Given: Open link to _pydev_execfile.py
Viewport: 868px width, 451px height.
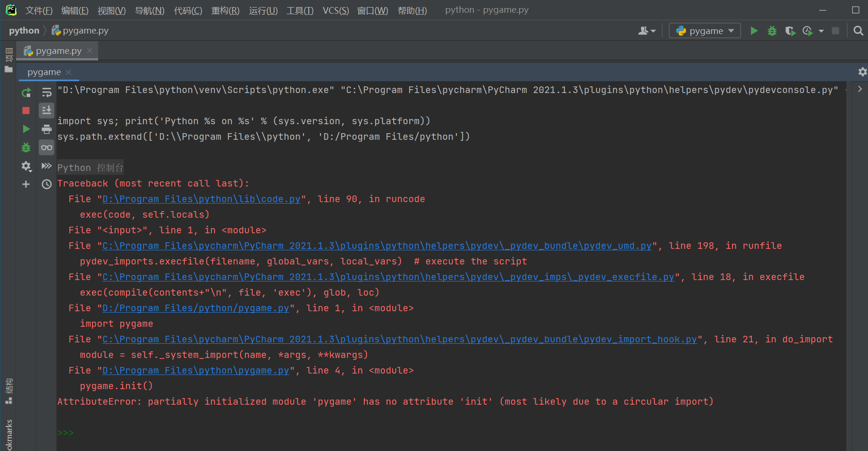Looking at the screenshot, I should 388,277.
